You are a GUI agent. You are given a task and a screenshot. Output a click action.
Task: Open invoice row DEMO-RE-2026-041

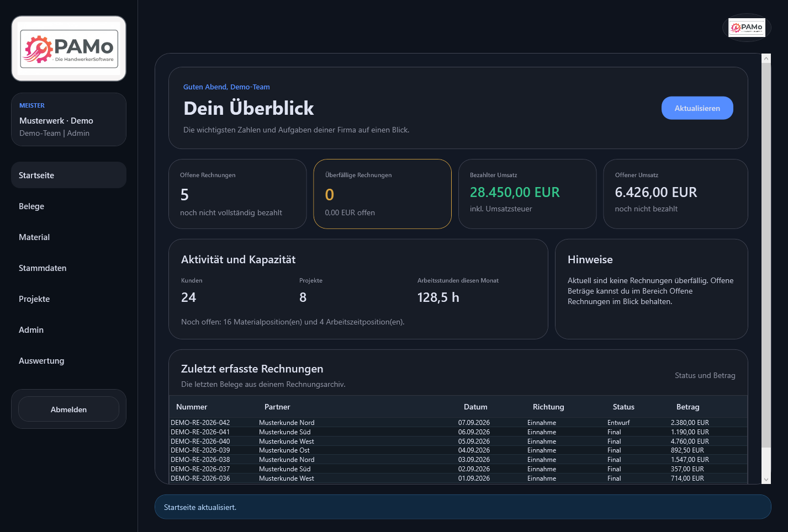458,432
